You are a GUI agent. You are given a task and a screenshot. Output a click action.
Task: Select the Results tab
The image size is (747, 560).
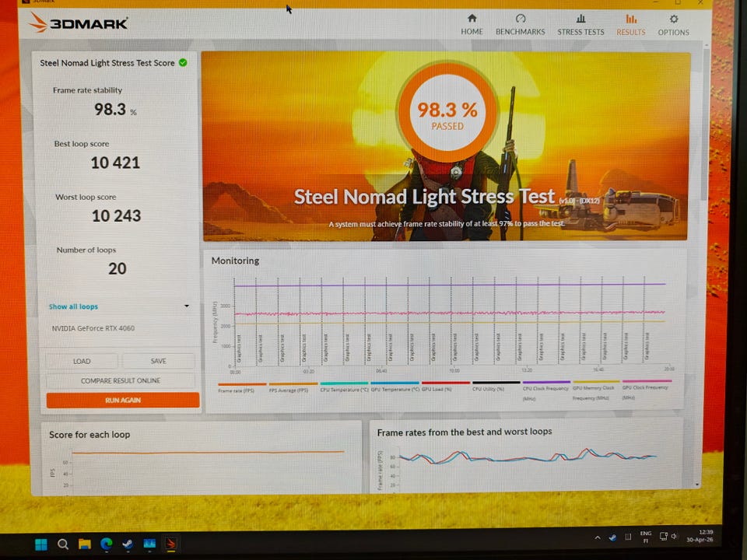(631, 24)
